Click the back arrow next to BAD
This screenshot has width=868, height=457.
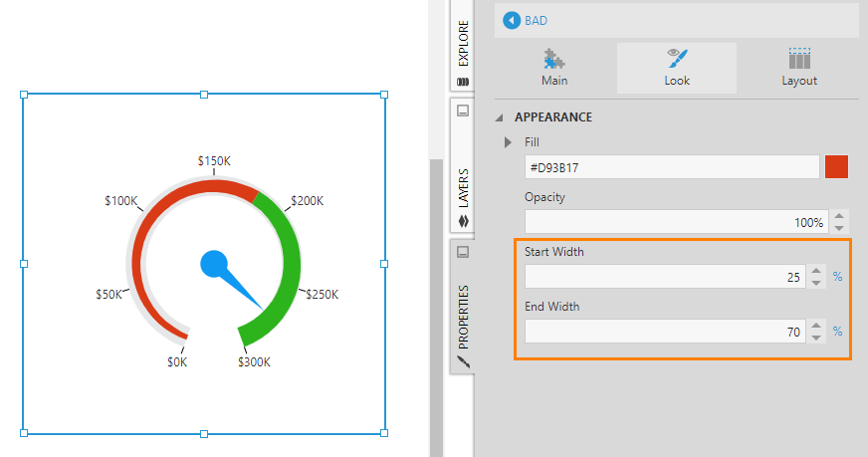click(513, 20)
